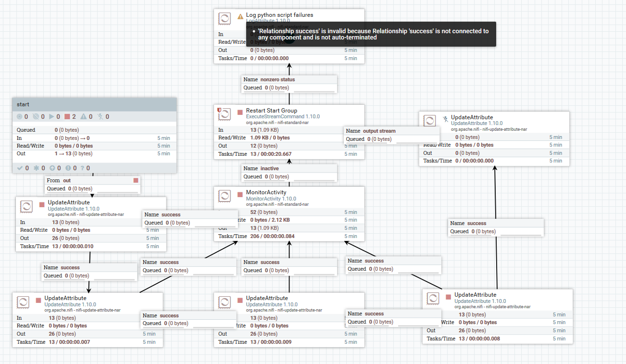Click the sync failure question icon in start group
Viewport: 626px width, 364px height.
coord(82,168)
